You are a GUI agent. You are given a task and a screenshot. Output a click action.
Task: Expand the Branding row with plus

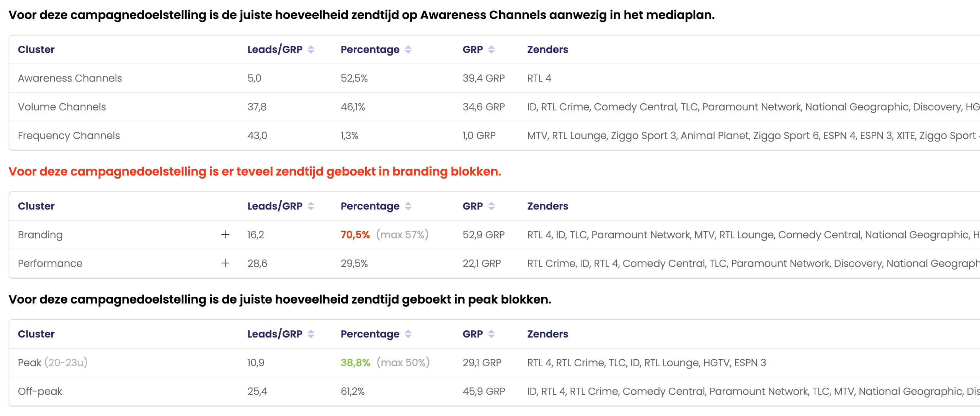(x=225, y=235)
